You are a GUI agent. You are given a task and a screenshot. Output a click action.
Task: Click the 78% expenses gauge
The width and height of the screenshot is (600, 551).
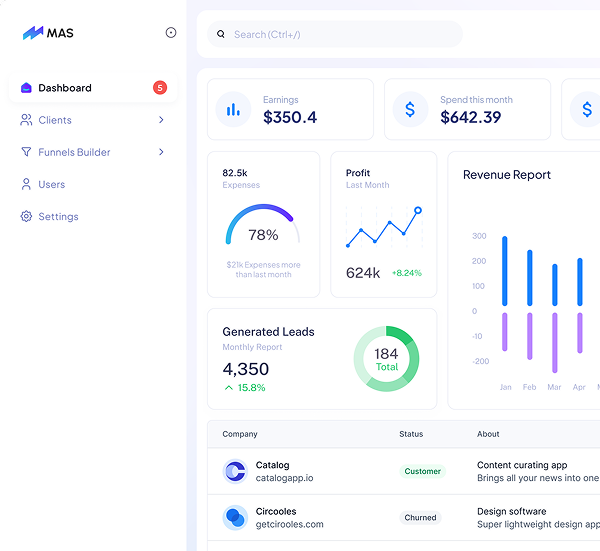(263, 228)
